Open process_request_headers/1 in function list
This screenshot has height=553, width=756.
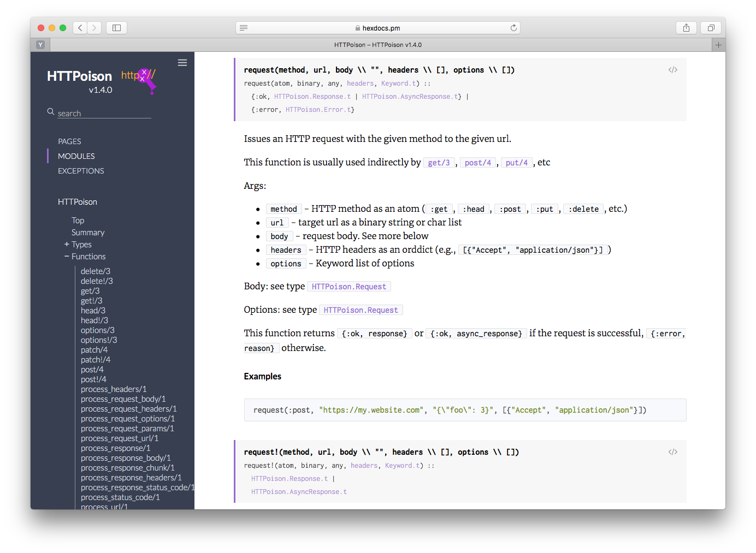coord(129,409)
